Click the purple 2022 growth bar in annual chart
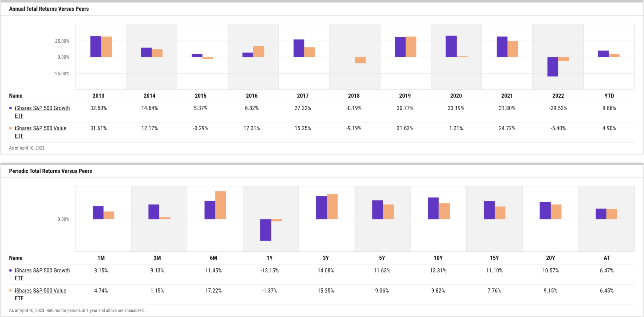This screenshot has height=317, width=644. click(x=552, y=67)
